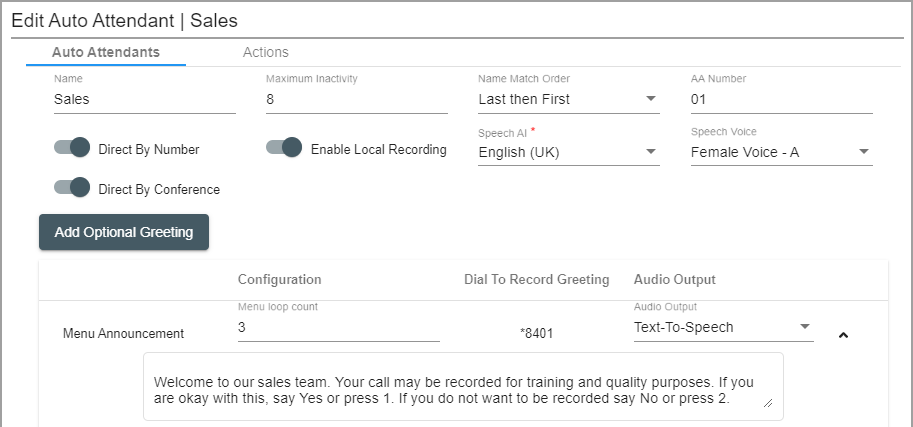Click the Speech AI dropdown arrow
Screen dimensions: 913x427
coord(651,151)
